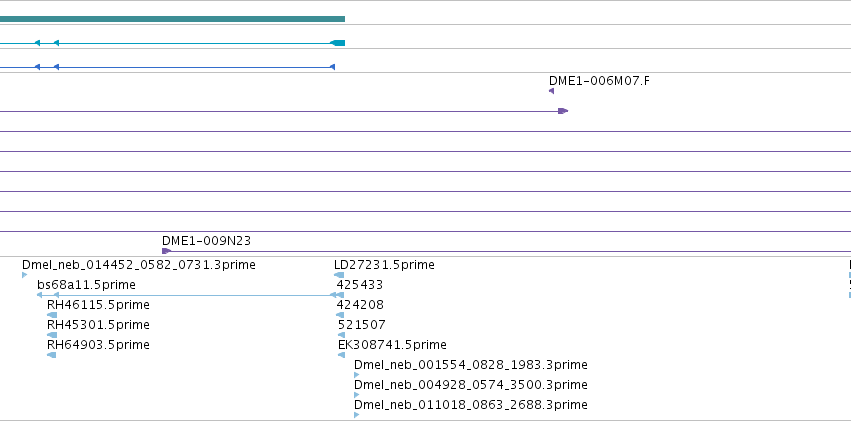Select Dmel_neb_001554_0828_1983.3prime label

coord(471,365)
